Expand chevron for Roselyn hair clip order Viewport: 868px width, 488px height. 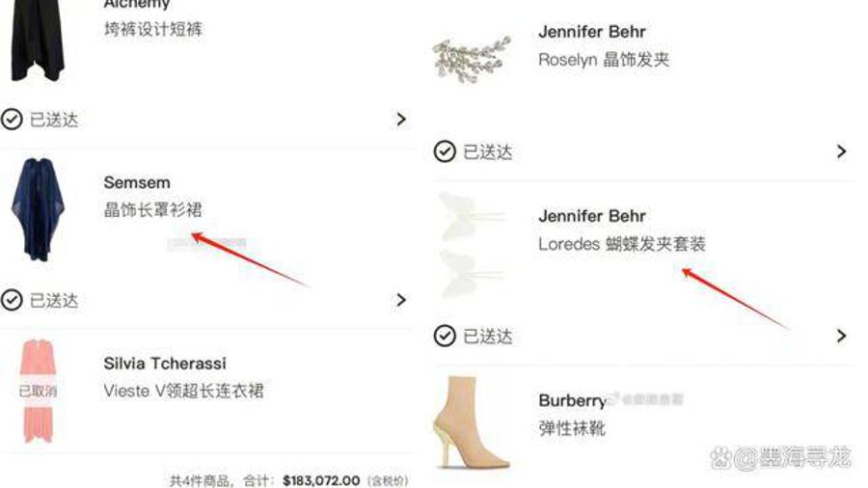(x=841, y=151)
